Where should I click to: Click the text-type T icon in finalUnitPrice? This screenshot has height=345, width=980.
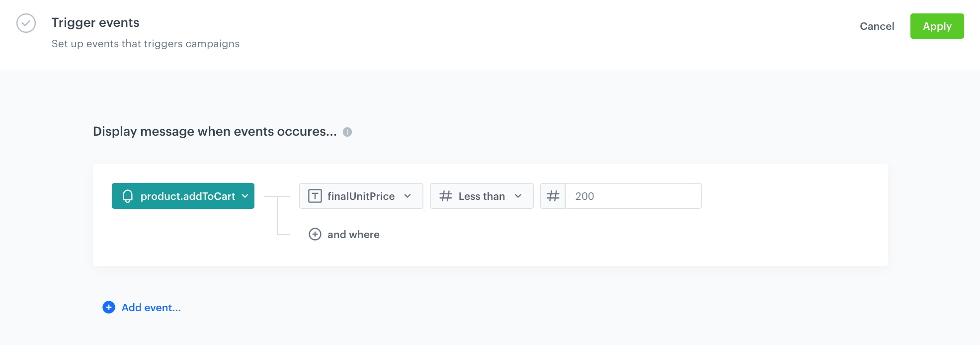315,196
